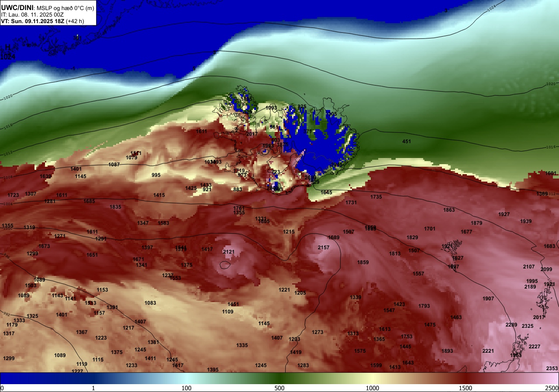Click the 1811 height value

point(92,232)
